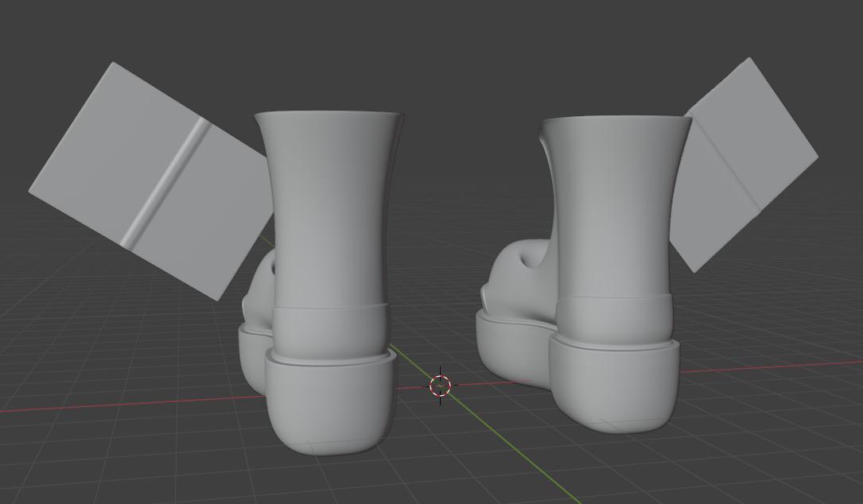Select the left boot's tall shaft
863x504 pixels.
point(329,209)
